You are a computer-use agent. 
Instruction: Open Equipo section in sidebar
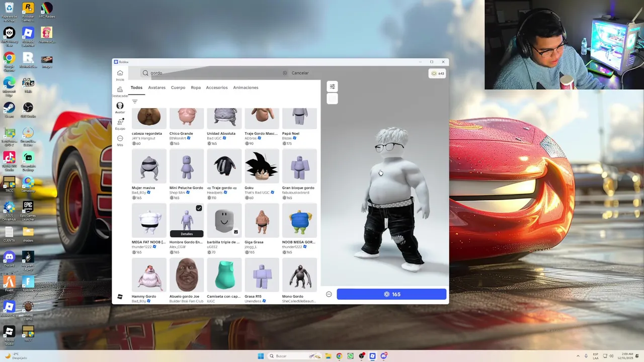120,124
